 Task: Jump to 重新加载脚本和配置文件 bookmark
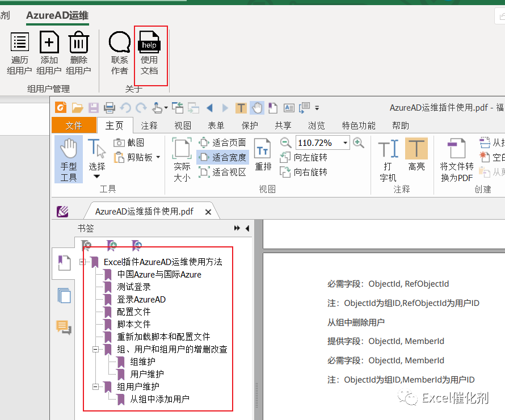163,337
